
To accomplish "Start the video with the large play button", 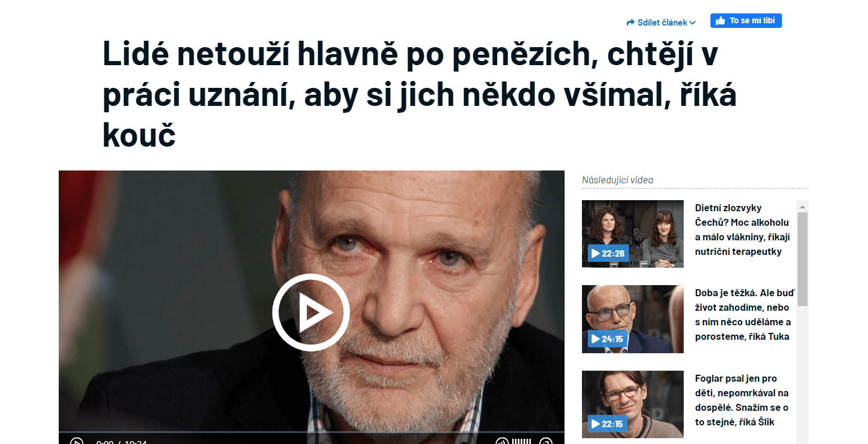I will [311, 312].
